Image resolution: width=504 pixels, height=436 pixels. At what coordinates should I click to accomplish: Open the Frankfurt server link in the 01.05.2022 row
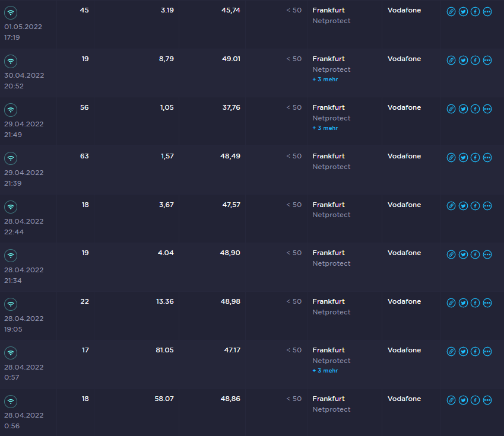pyautogui.click(x=328, y=10)
